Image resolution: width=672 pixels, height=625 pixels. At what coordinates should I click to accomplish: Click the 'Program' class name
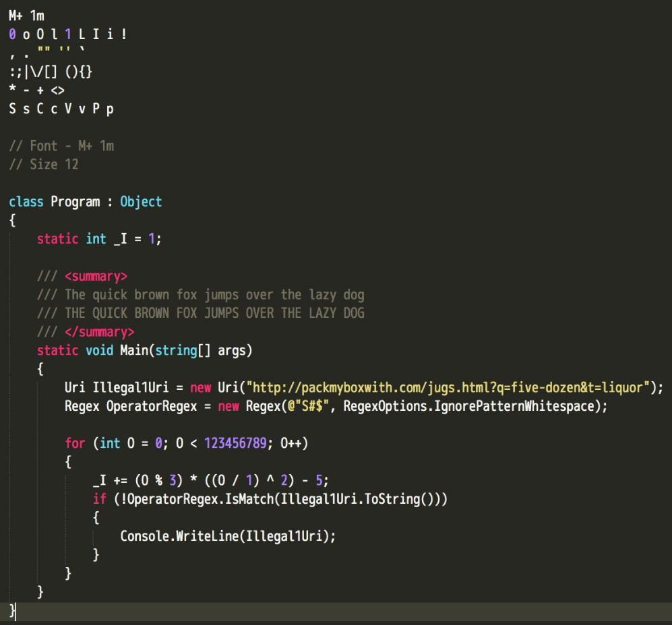(x=75, y=202)
